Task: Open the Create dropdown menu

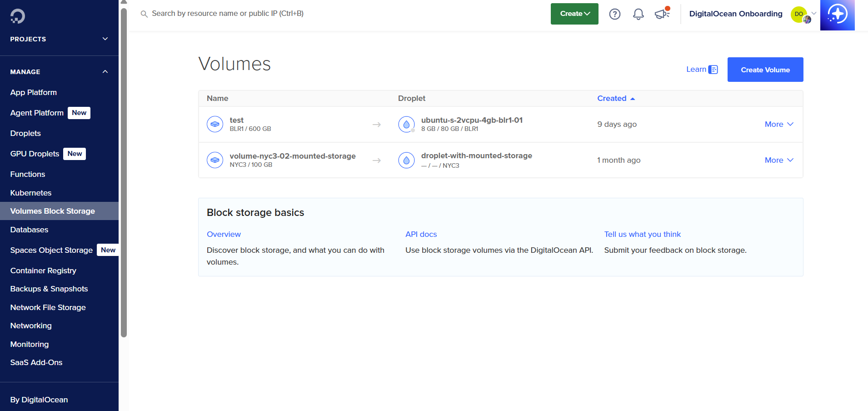Action: (x=574, y=14)
